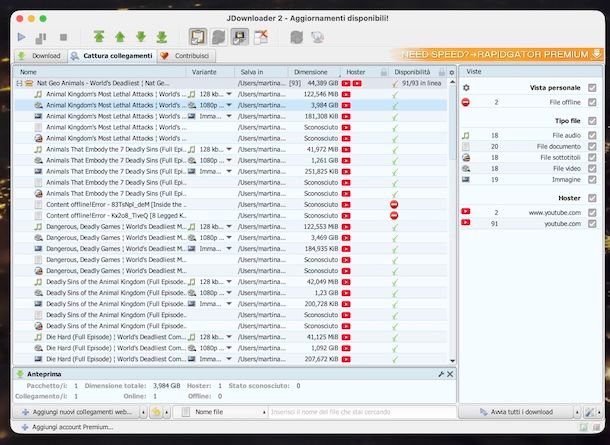This screenshot has height=445, width=610.
Task: Move selection to bottom with double-arrow icon
Action: 162,37
